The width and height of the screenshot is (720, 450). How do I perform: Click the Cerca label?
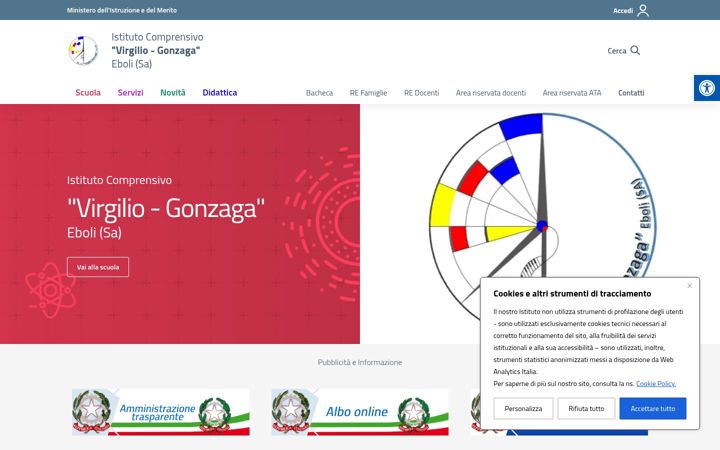[617, 51]
